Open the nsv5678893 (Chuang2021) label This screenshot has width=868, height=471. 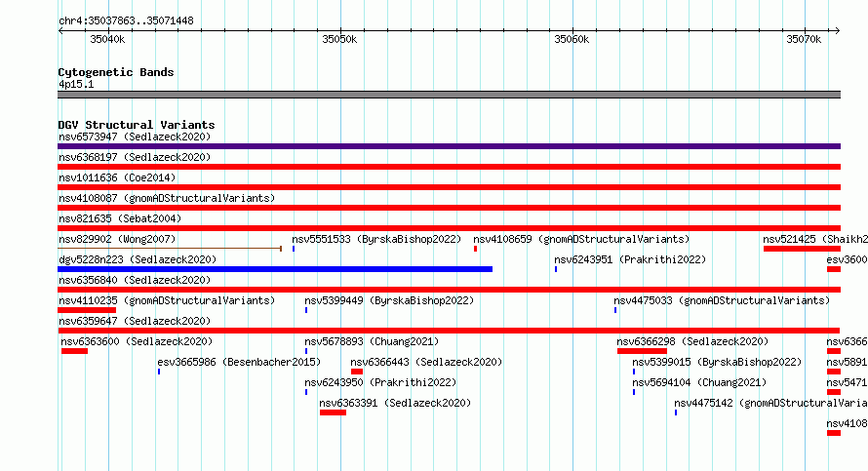[372, 341]
